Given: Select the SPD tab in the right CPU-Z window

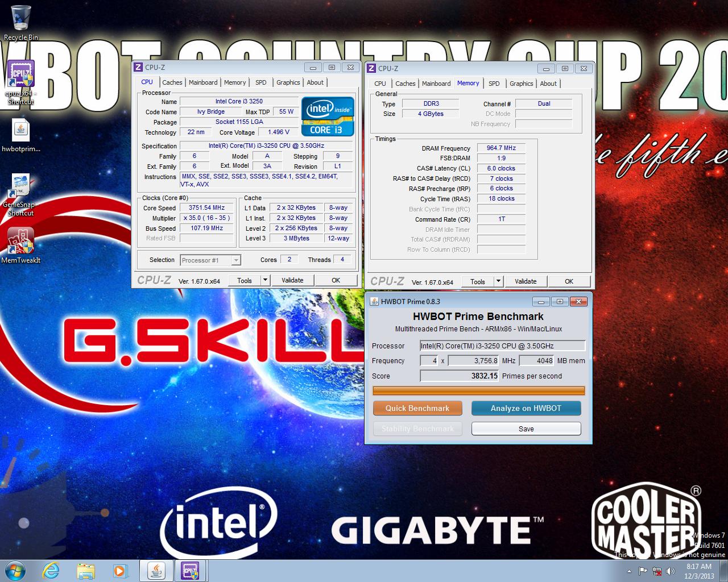Looking at the screenshot, I should pos(494,84).
